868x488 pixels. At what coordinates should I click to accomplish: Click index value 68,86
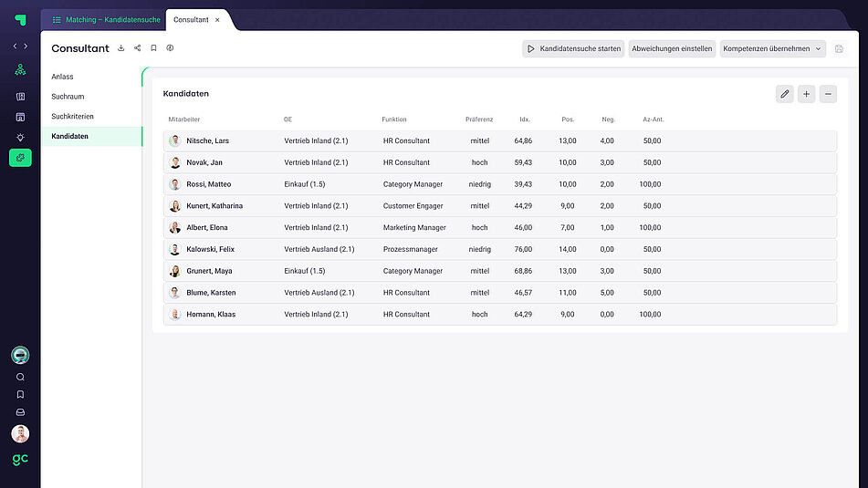pos(523,271)
